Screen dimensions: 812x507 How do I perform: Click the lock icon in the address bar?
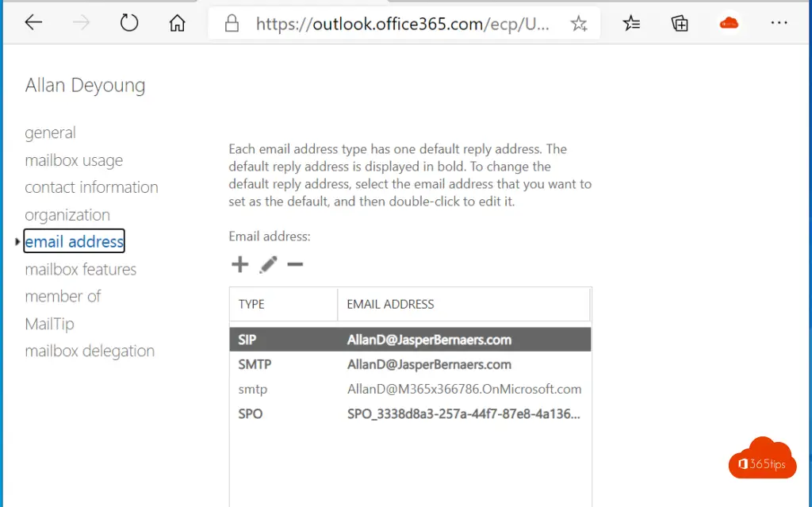pyautogui.click(x=232, y=23)
